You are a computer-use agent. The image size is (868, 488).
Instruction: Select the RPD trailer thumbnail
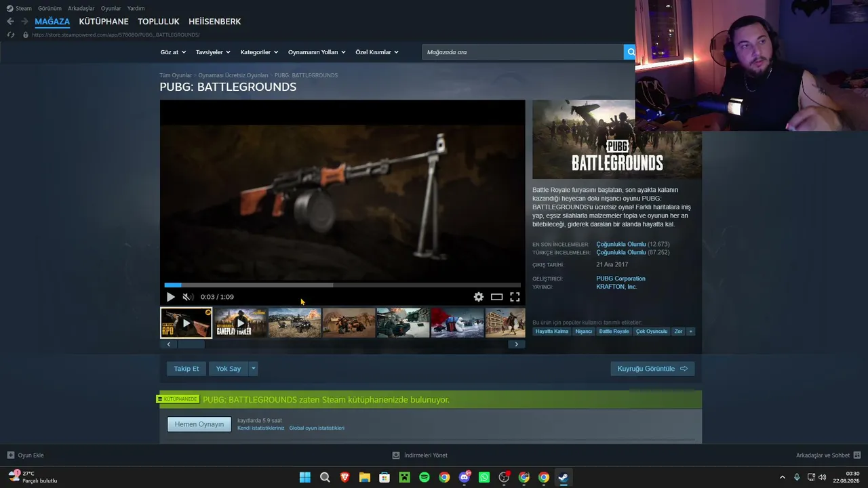click(186, 323)
